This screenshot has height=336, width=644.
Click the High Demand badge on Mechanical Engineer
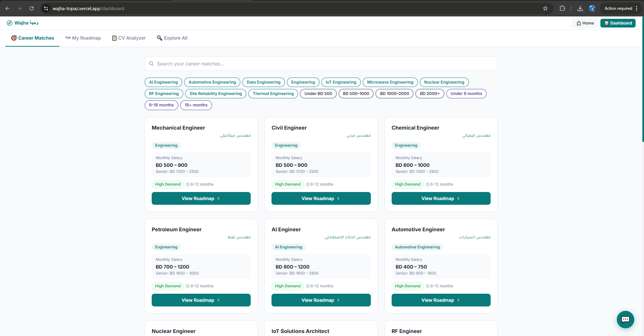click(168, 184)
